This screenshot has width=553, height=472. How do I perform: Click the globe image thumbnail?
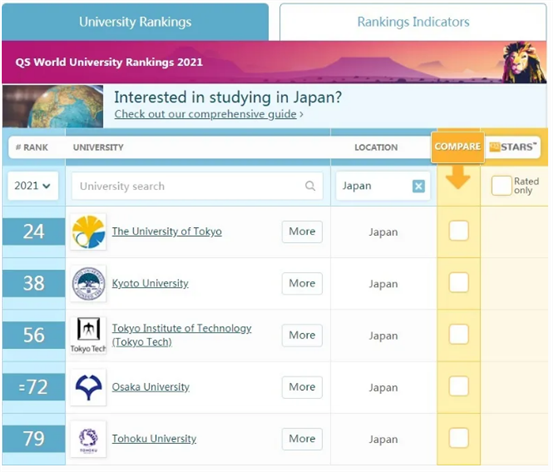point(53,106)
